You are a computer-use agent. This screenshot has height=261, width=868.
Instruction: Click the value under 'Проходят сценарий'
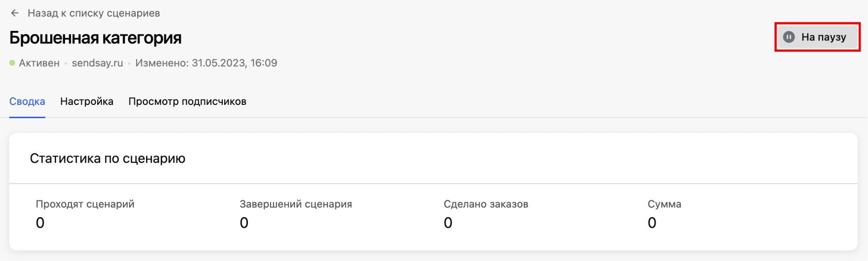click(x=40, y=223)
